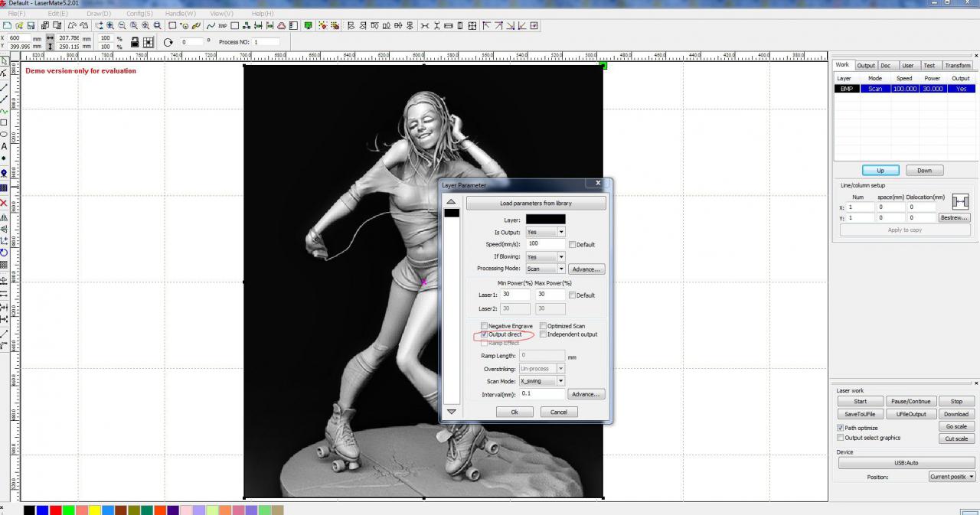Click Load parameters from library button
Viewport: 980px width, 515px height.
(x=536, y=204)
